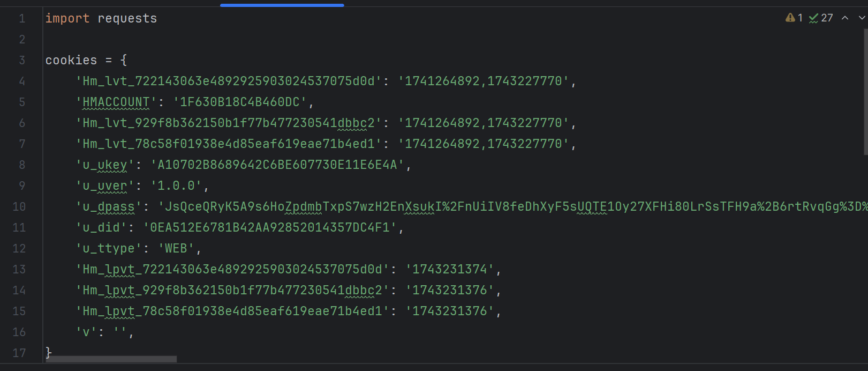Click the 'u_dpass' key on line 10
Viewport: 868px width, 371px height.
(109, 206)
